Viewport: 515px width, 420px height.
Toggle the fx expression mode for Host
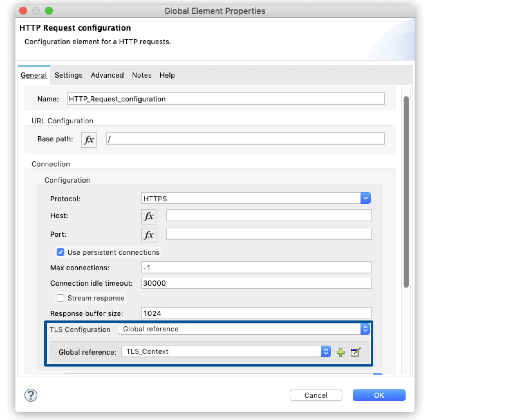coord(149,216)
